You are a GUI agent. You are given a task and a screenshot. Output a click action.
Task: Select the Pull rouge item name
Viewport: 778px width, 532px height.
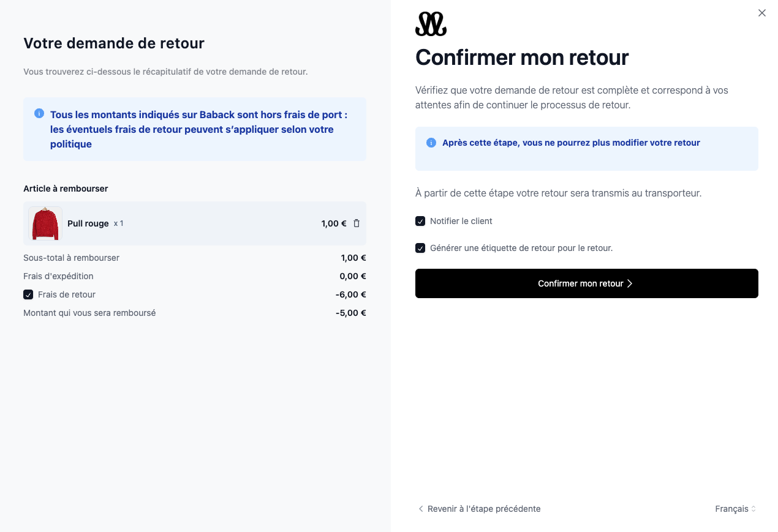[88, 223]
